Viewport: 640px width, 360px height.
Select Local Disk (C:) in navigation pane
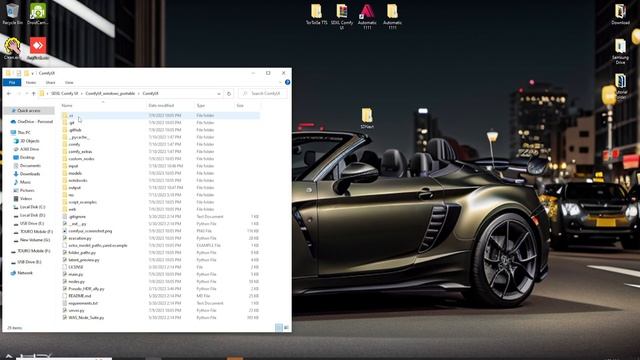click(x=32, y=207)
